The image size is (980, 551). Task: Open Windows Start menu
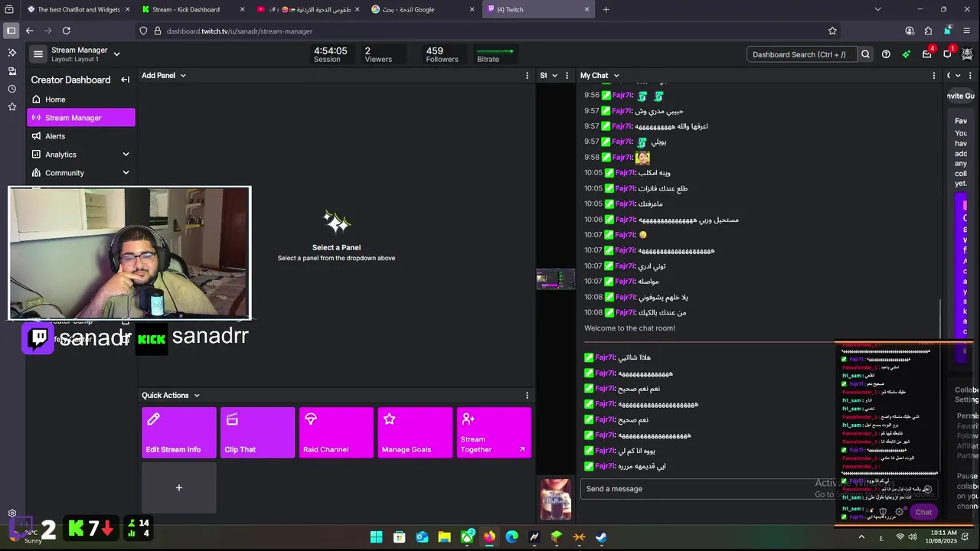376,537
